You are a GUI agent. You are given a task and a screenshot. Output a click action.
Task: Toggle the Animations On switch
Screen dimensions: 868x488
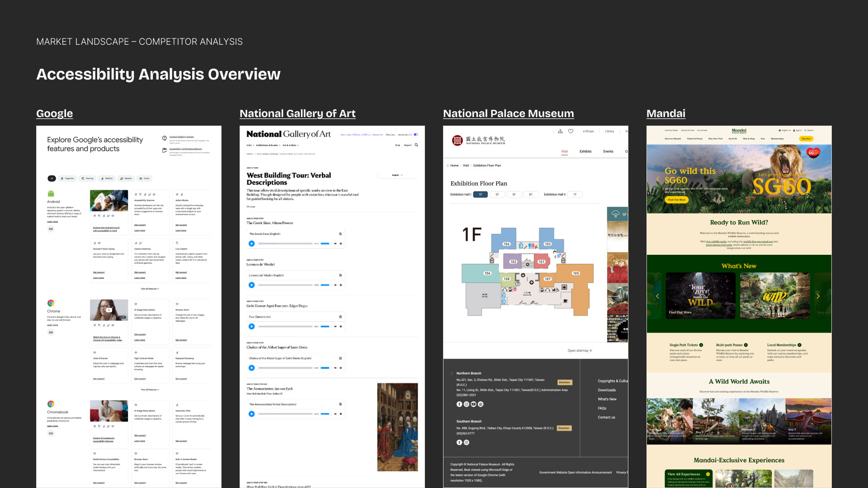pos(416,135)
